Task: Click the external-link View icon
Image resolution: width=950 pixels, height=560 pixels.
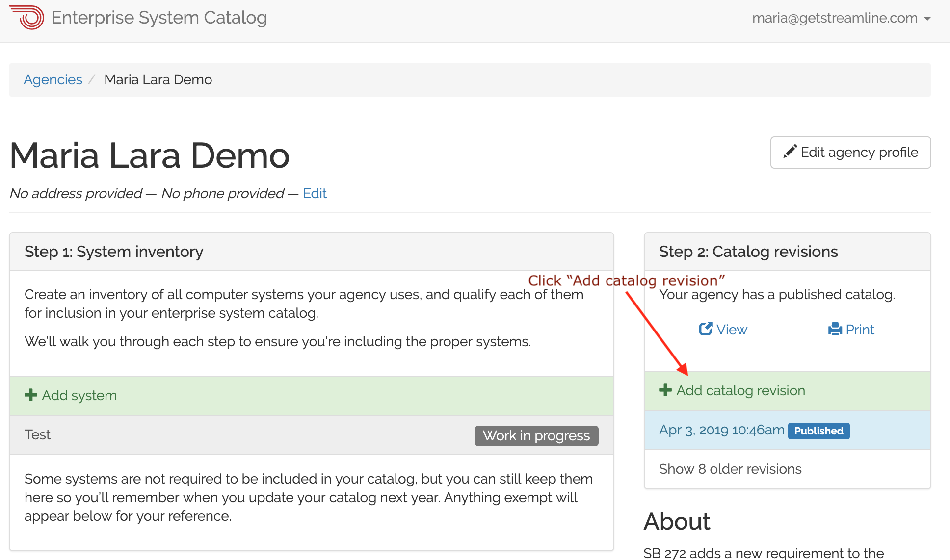Action: pyautogui.click(x=706, y=329)
